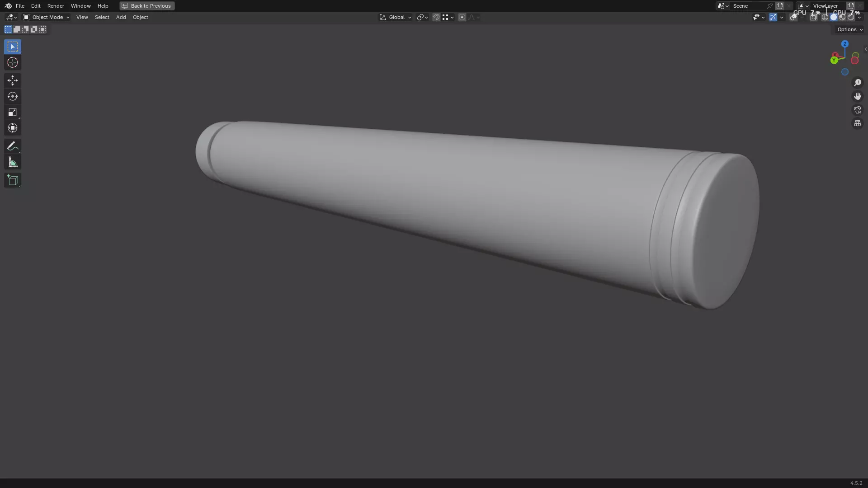Choose the Annotate pencil tool
This screenshot has width=868, height=488.
pos(13,146)
